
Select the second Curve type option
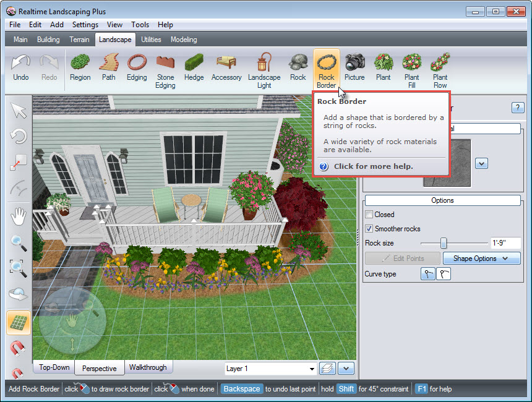[x=444, y=274]
